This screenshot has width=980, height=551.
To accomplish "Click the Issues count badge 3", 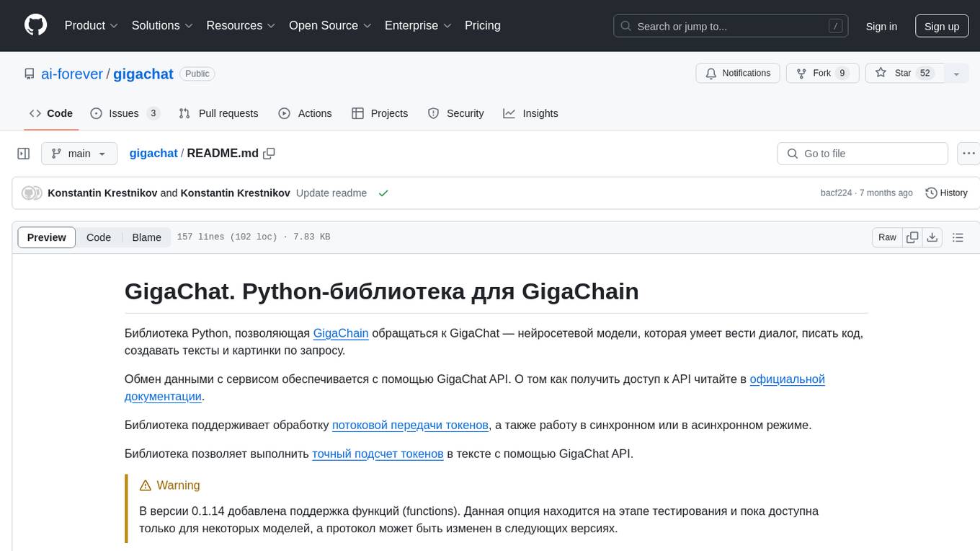I will [153, 113].
